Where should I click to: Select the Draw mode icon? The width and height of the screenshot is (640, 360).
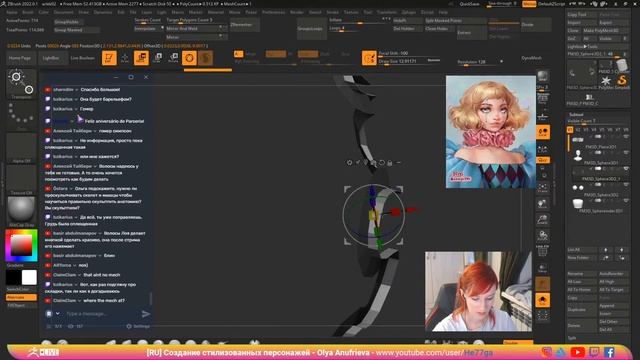125,58
